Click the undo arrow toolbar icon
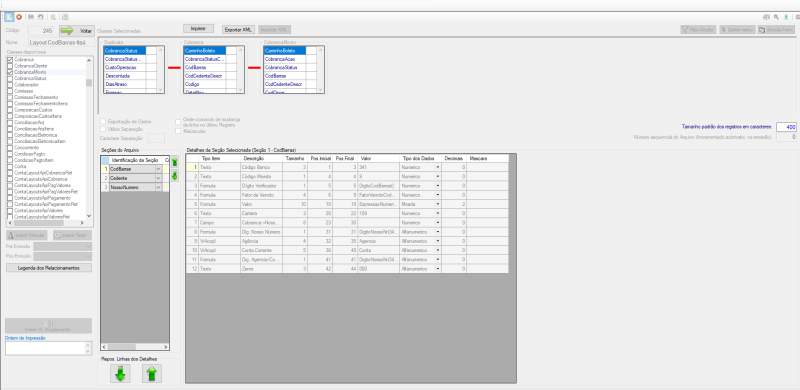 [x=41, y=17]
